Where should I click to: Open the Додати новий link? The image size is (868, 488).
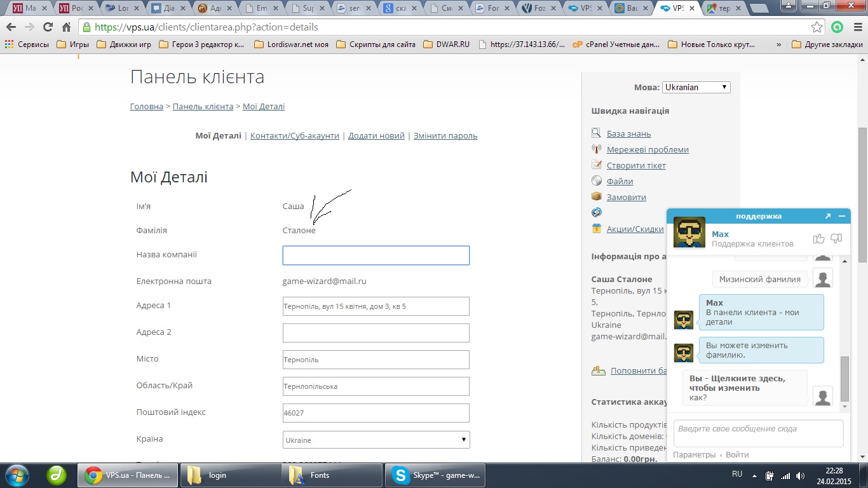click(376, 135)
